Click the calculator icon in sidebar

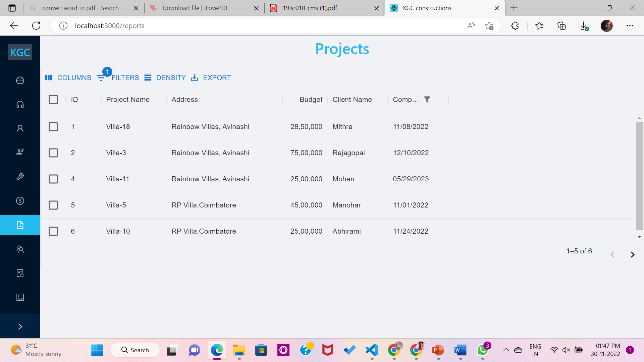click(x=20, y=297)
